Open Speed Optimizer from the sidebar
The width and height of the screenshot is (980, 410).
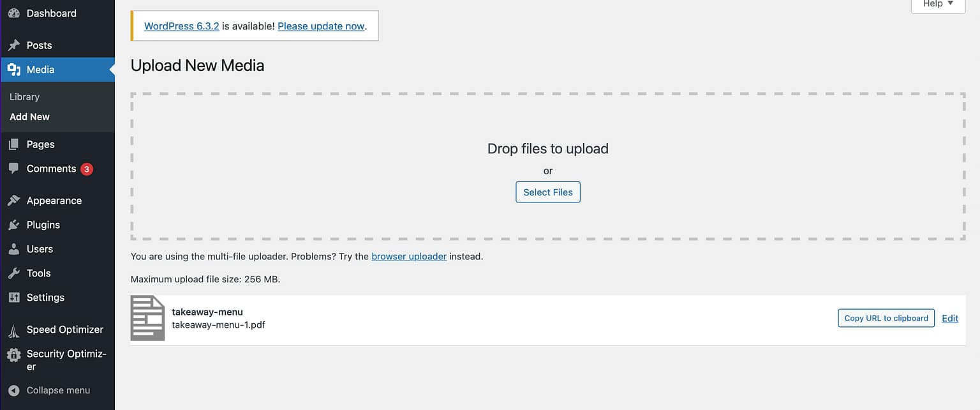coord(14,330)
